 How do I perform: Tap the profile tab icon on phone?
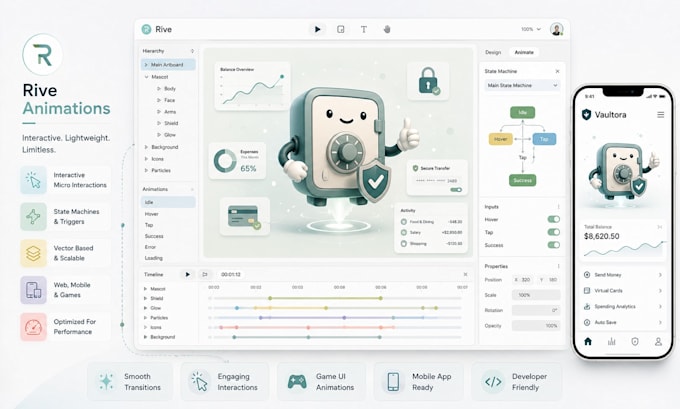658,342
